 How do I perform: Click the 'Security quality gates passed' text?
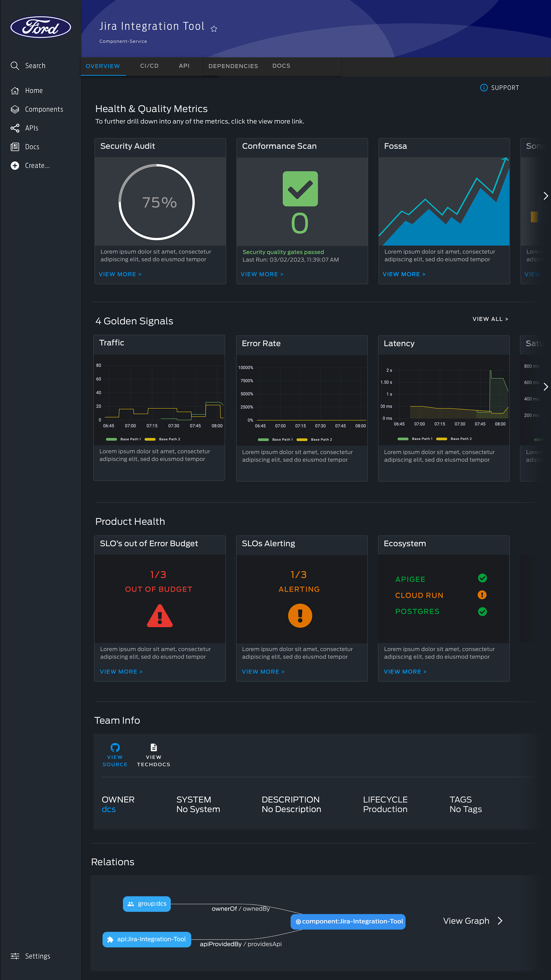(283, 252)
